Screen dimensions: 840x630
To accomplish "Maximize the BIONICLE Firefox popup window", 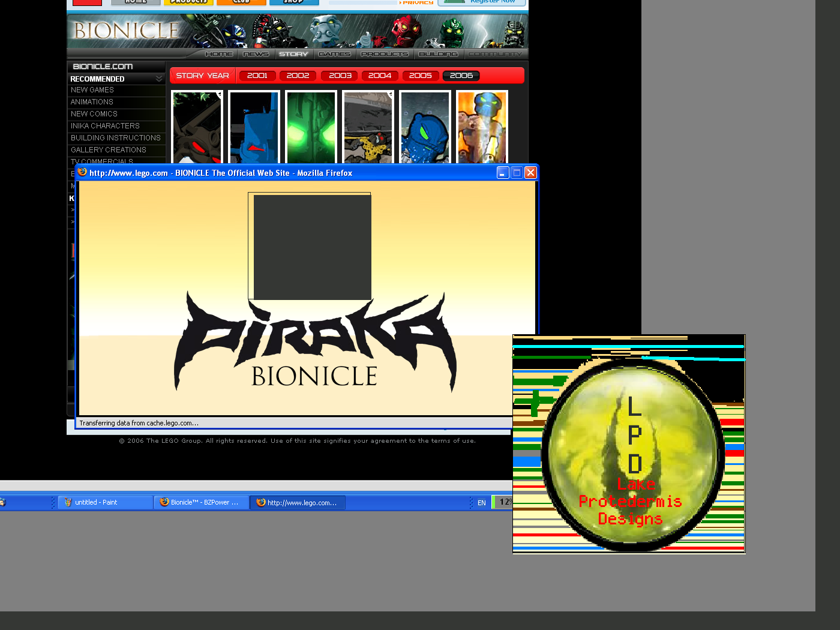I will point(517,173).
